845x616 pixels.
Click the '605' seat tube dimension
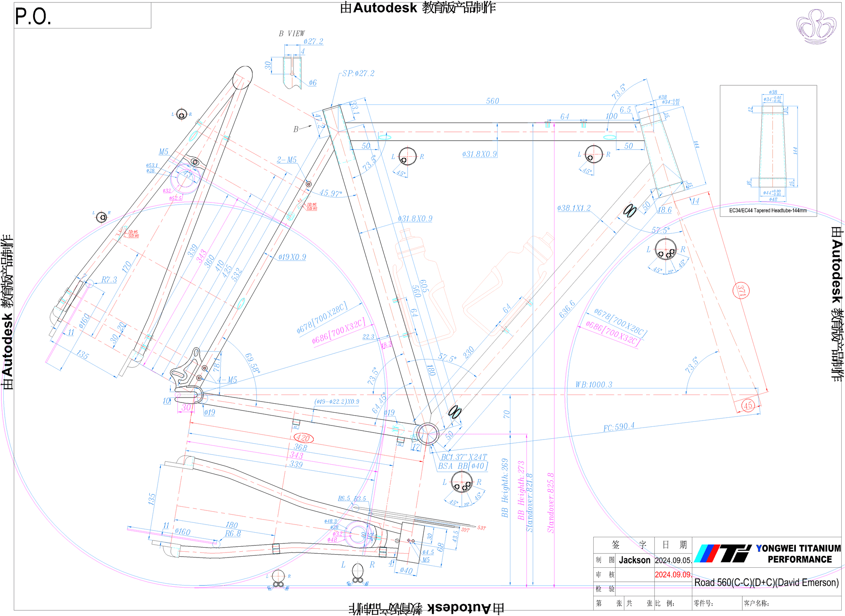tap(424, 286)
